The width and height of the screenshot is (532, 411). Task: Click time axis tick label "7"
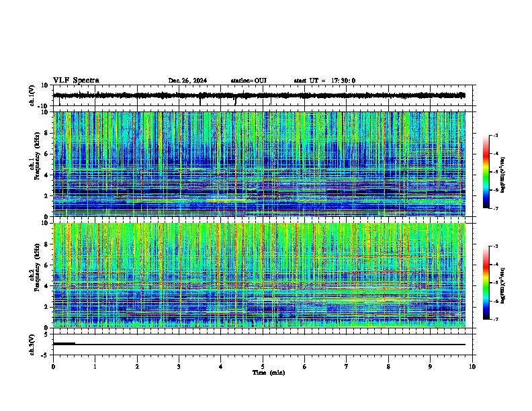point(347,367)
